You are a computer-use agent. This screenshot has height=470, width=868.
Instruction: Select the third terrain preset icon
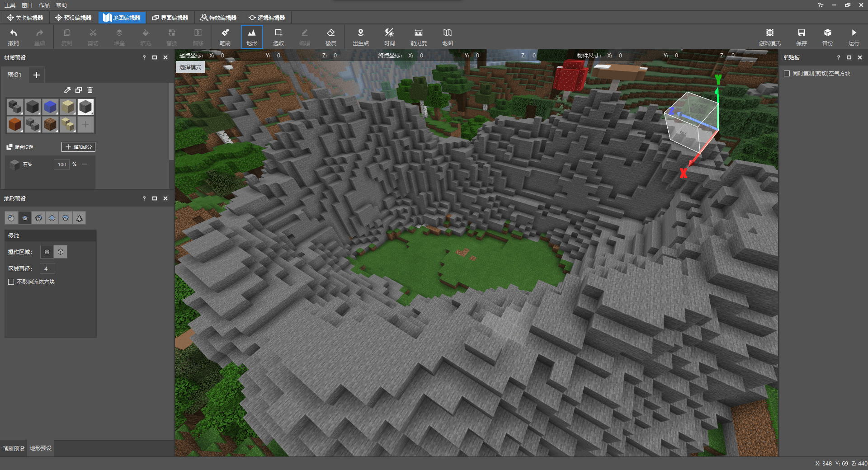38,218
